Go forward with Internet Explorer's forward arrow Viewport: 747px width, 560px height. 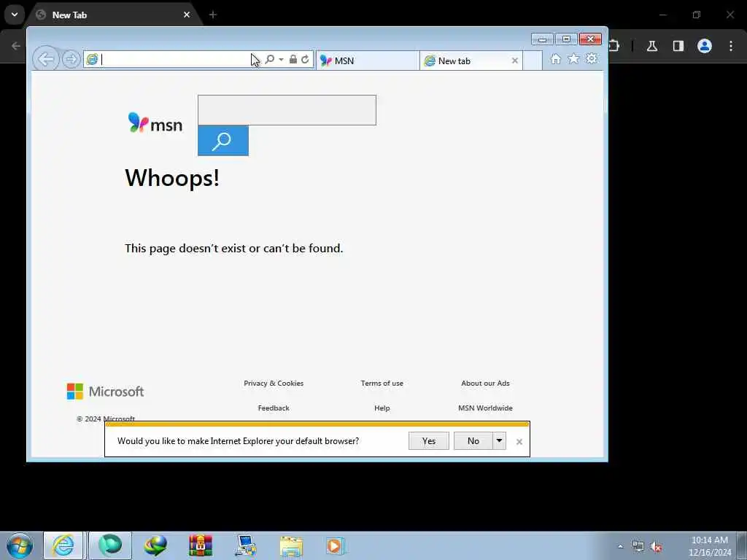71,60
